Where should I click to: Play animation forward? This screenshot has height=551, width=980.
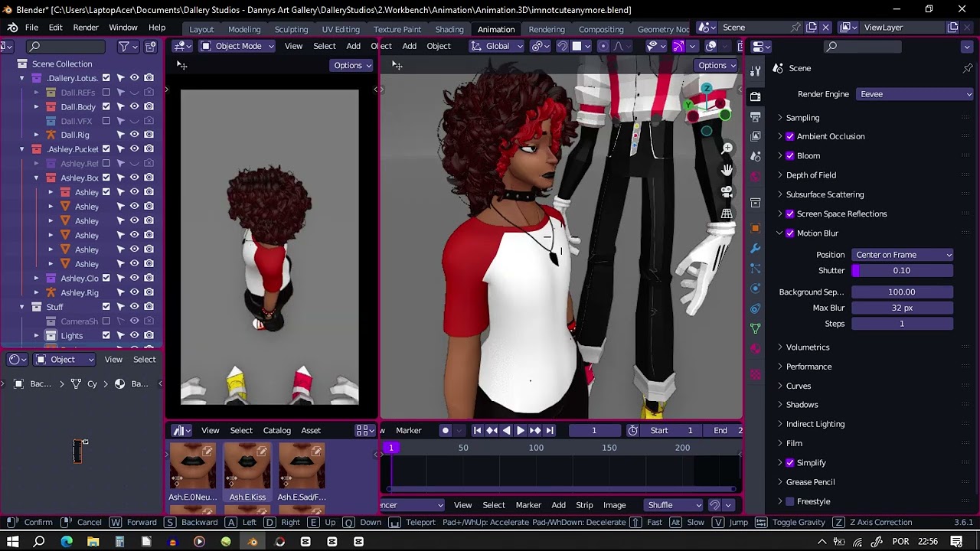[521, 430]
